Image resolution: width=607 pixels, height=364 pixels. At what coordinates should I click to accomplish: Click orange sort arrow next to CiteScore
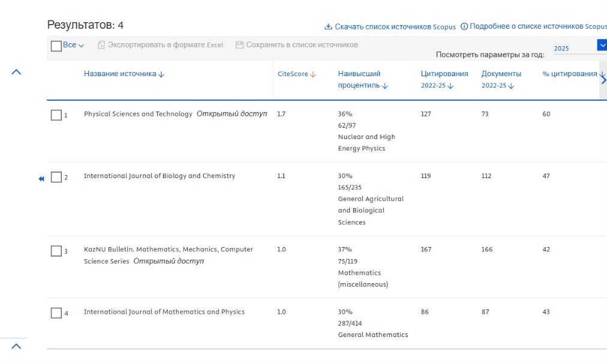pyautogui.click(x=313, y=74)
